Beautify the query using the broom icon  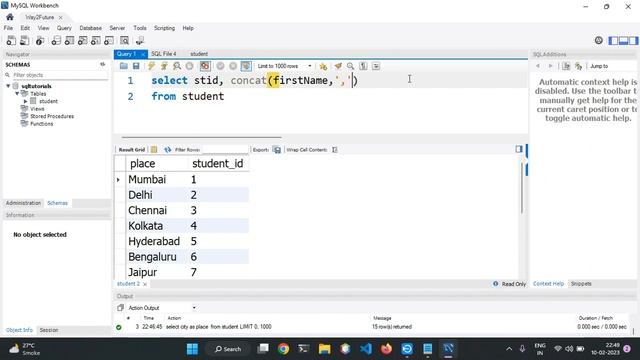(338, 66)
